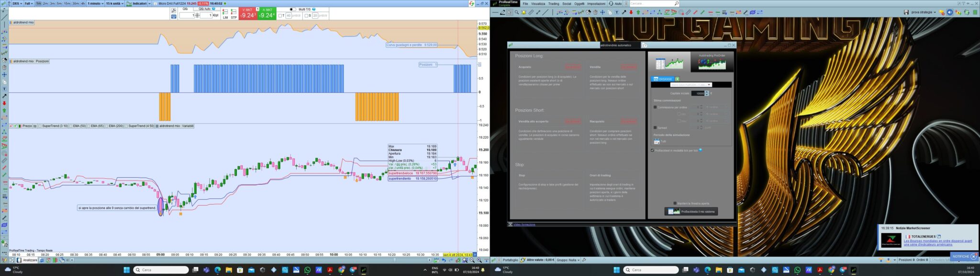Toggle EMA (200) indicator checkbox
This screenshot has height=276, width=980.
click(x=107, y=126)
